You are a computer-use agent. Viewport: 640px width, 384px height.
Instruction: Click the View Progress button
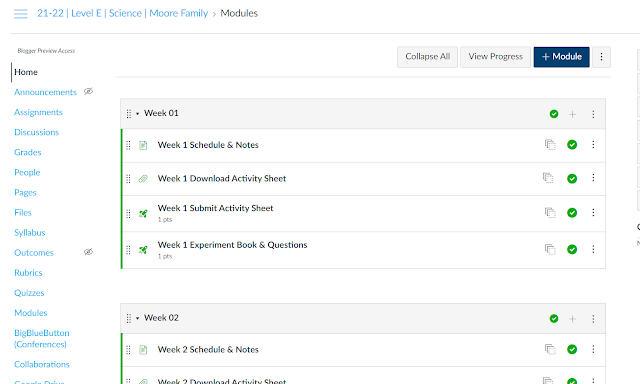coord(496,57)
